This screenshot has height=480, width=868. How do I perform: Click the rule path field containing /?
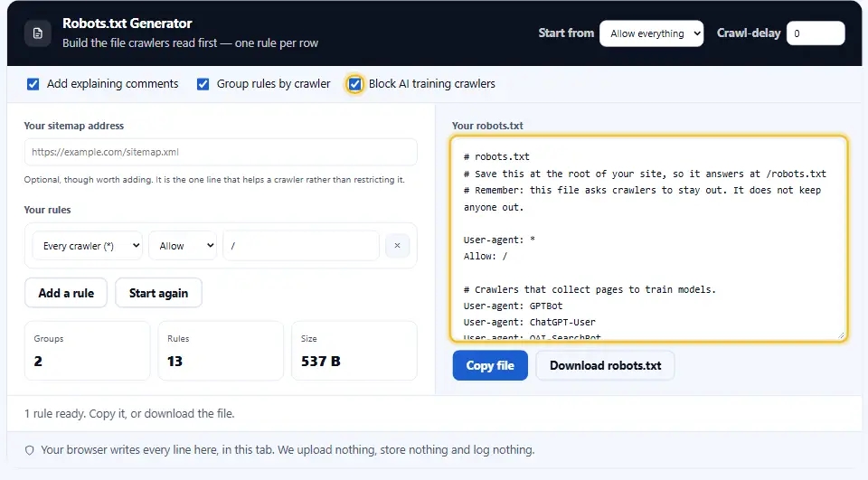[301, 246]
